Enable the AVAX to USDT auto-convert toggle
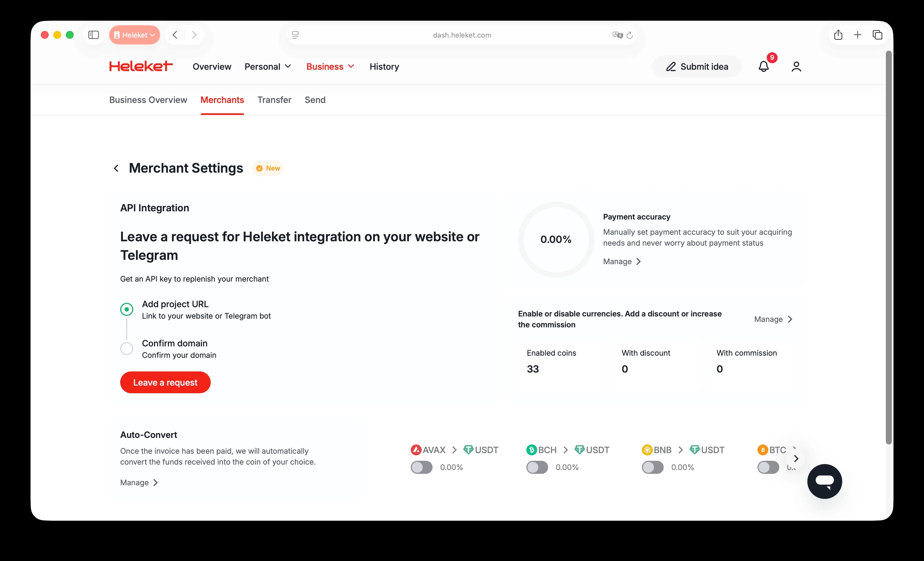924x561 pixels. tap(421, 467)
